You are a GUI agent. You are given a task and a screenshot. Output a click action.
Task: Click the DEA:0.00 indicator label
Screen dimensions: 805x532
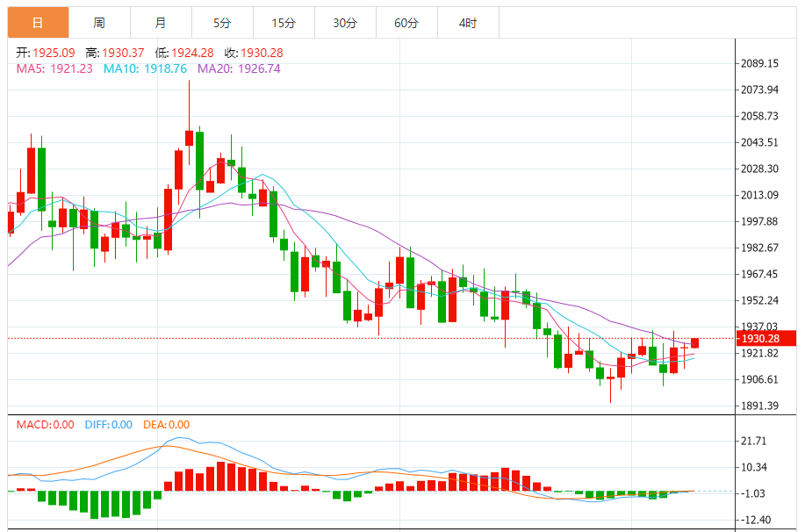point(166,425)
